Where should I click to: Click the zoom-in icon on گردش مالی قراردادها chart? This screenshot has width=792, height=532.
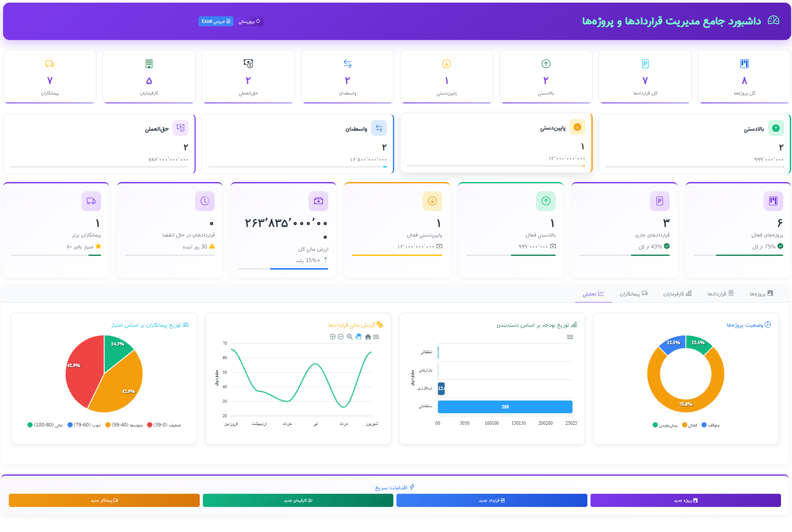point(333,337)
